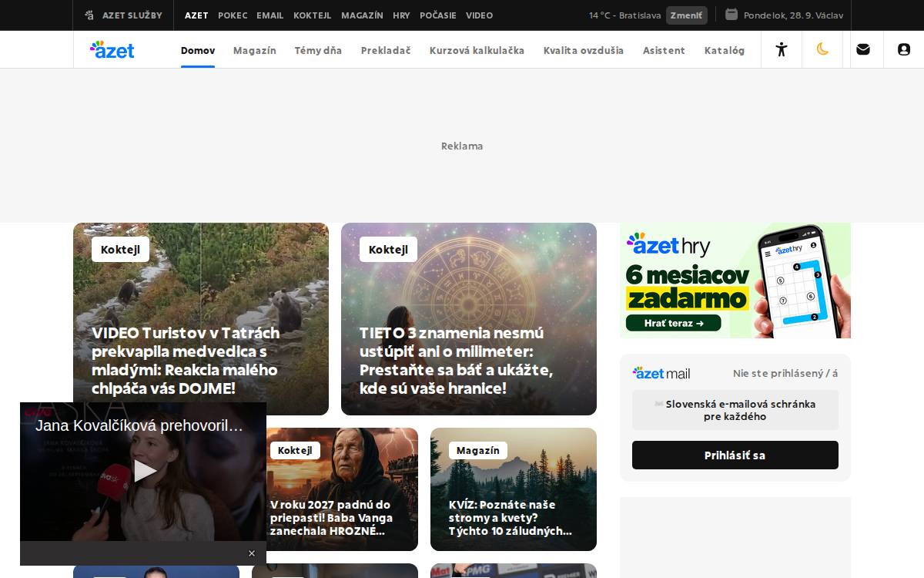Click EMAIL in the top bar
Image resolution: width=924 pixels, height=578 pixels.
coord(270,15)
